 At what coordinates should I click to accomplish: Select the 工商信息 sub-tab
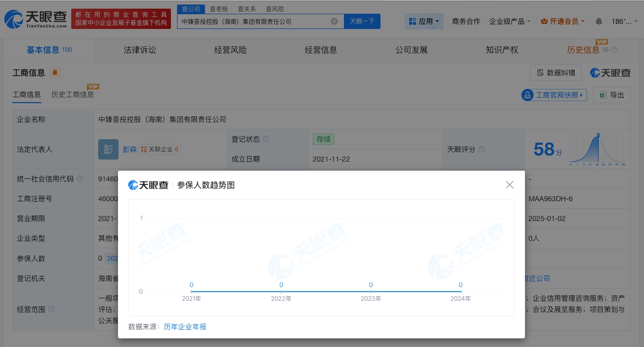point(26,94)
